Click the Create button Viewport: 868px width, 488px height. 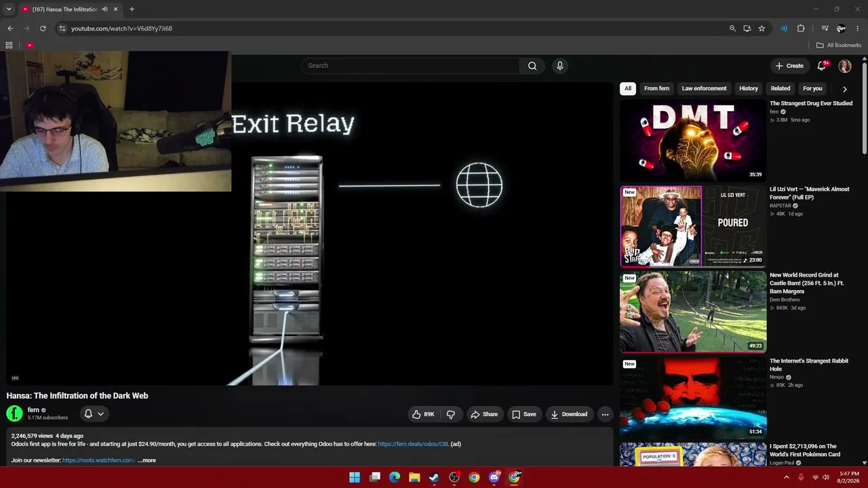point(789,66)
